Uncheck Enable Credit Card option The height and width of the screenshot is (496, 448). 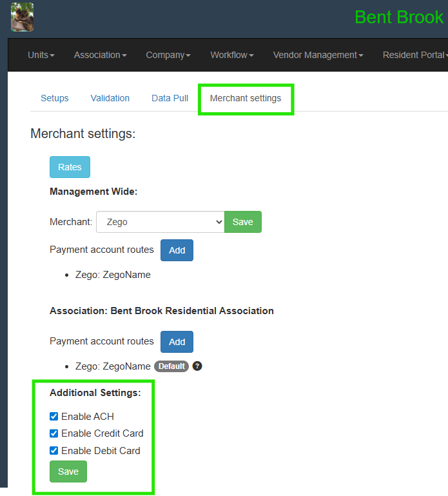tap(54, 433)
